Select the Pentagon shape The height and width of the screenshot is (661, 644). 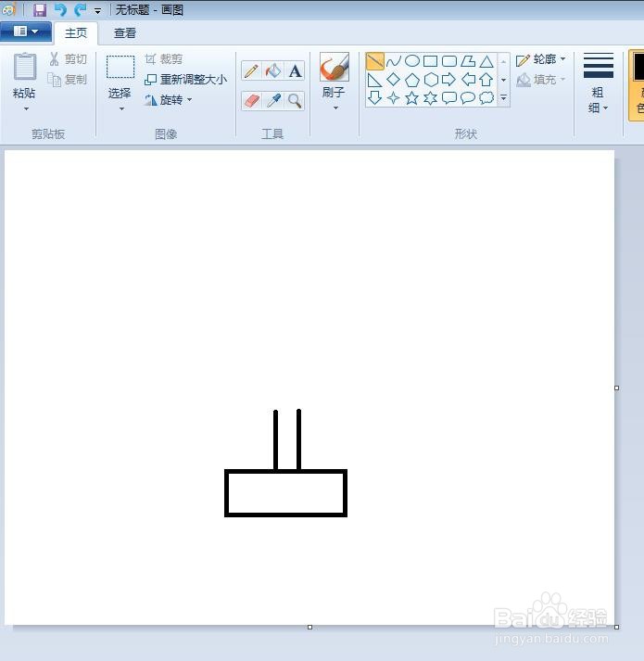pyautogui.click(x=411, y=80)
